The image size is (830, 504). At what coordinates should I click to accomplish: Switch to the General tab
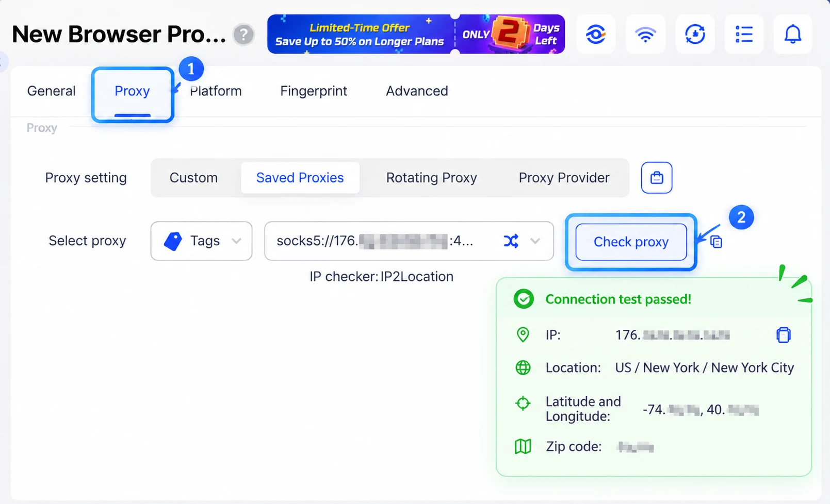coord(51,91)
